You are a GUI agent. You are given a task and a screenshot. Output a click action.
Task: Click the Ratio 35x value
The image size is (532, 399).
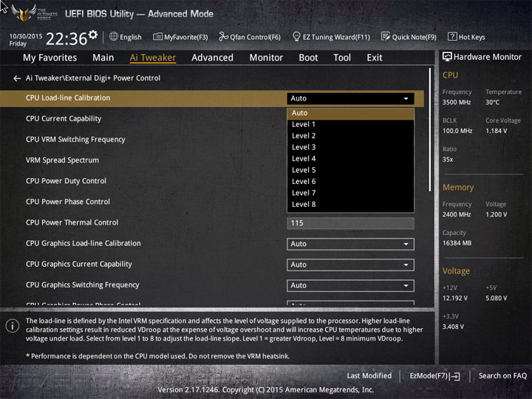tap(448, 160)
